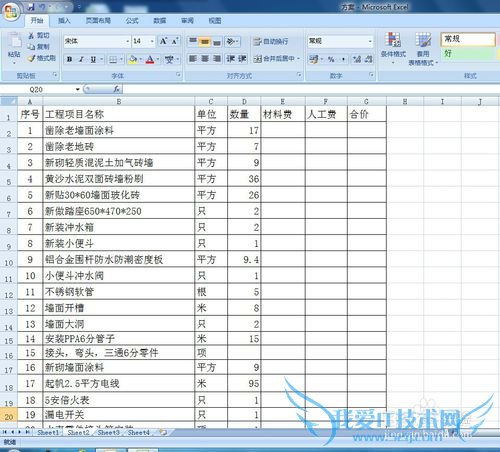Switch to the 数据 ribbon tab
The width and height of the screenshot is (500, 452).
[x=160, y=21]
